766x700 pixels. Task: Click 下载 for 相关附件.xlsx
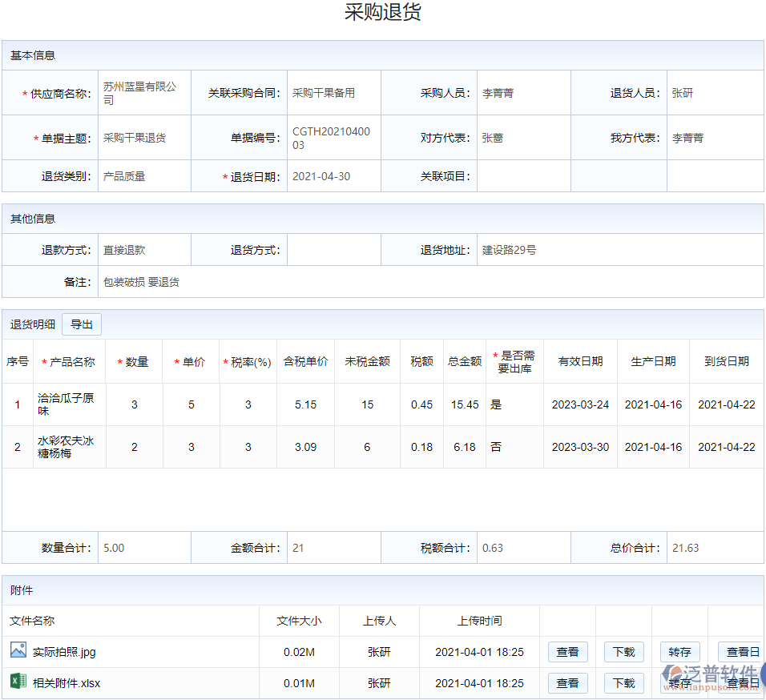coord(623,683)
